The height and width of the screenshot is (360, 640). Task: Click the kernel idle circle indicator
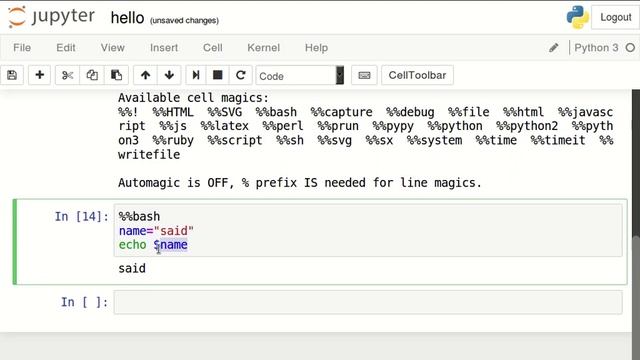click(630, 48)
